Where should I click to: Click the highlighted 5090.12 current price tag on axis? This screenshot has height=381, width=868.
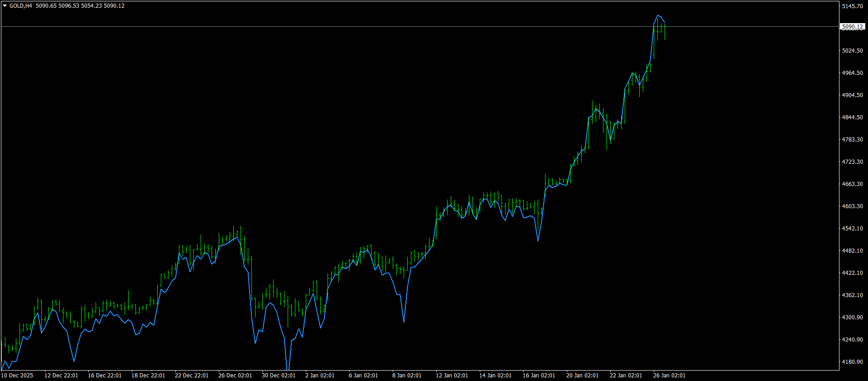tap(852, 27)
